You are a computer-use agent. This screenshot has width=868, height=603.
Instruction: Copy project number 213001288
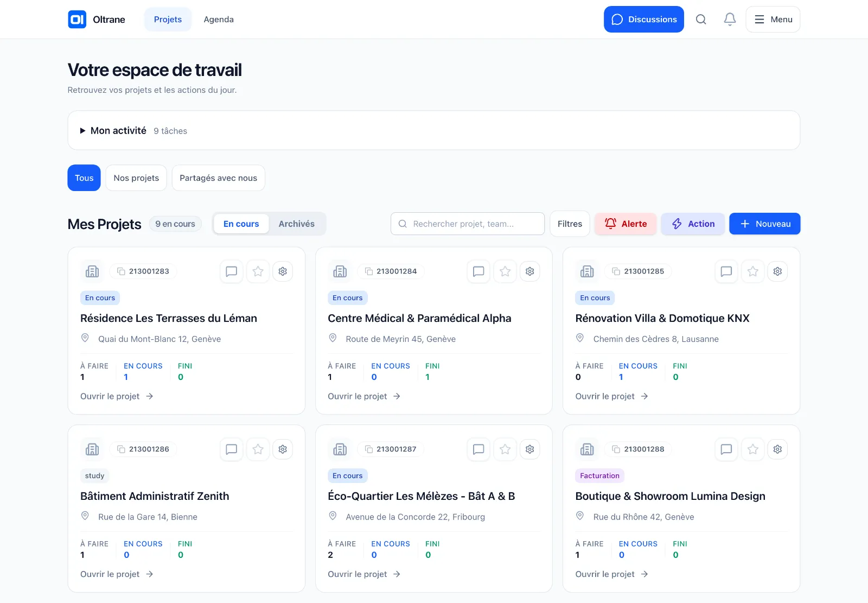click(638, 449)
